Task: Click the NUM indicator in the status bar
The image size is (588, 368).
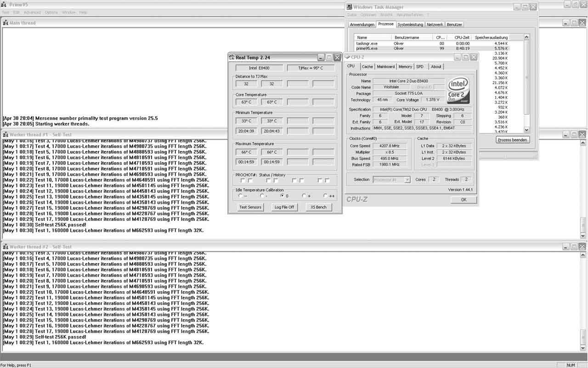Action: [x=571, y=365]
